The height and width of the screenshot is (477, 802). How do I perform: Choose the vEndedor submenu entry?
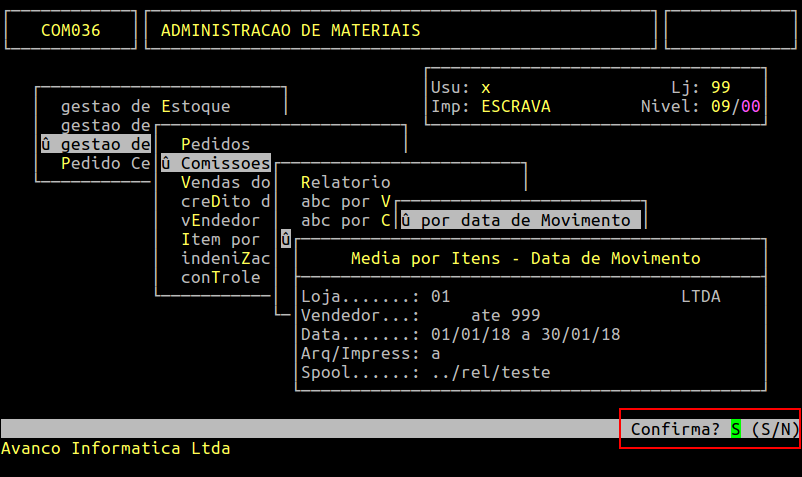(220, 220)
